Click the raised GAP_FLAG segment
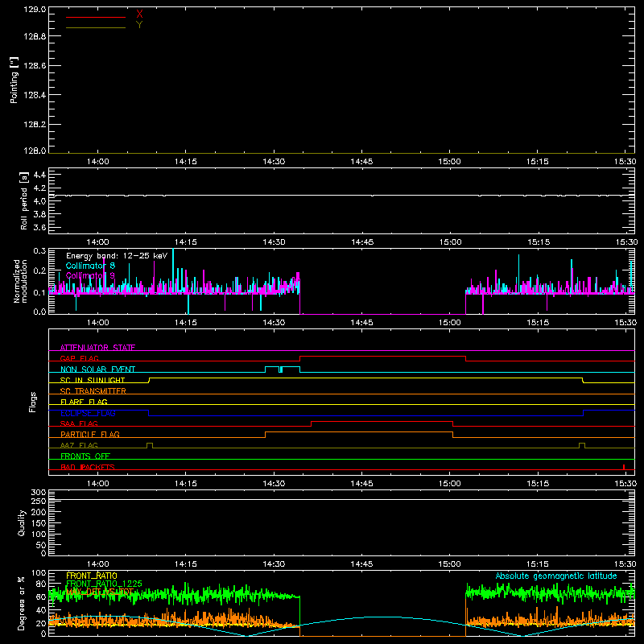This screenshot has height=644, width=644. click(383, 357)
